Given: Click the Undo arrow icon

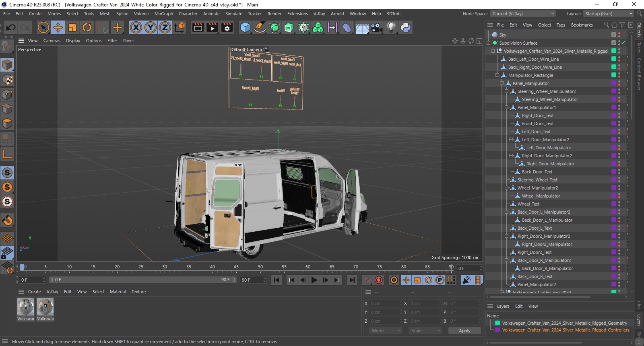Looking at the screenshot, I should coord(11,27).
